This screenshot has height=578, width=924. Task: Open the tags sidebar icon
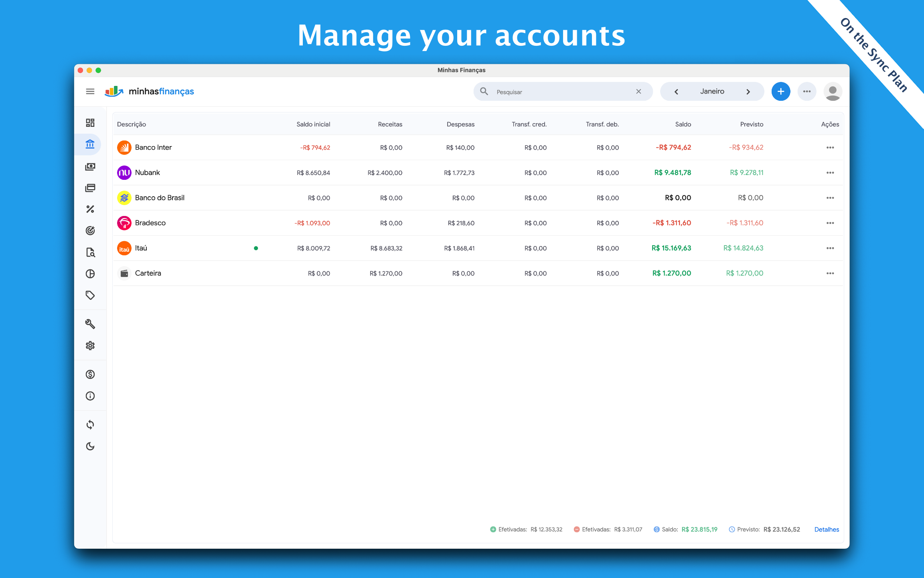click(90, 295)
